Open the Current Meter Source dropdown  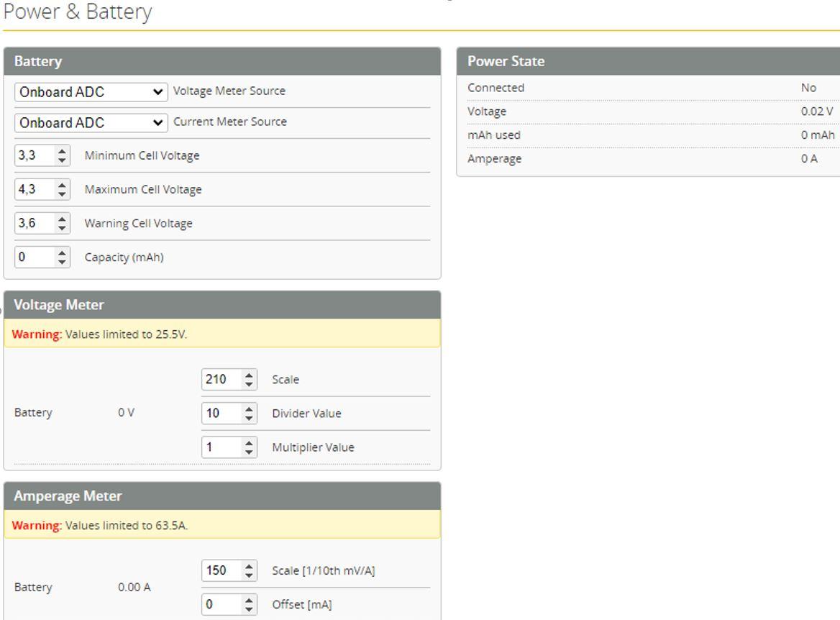pyautogui.click(x=91, y=123)
